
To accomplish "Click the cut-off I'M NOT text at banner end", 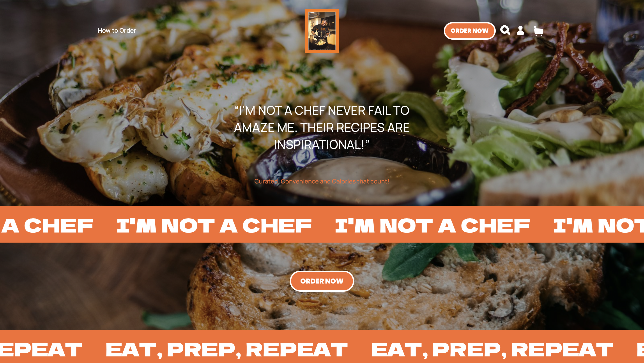I will click(599, 225).
